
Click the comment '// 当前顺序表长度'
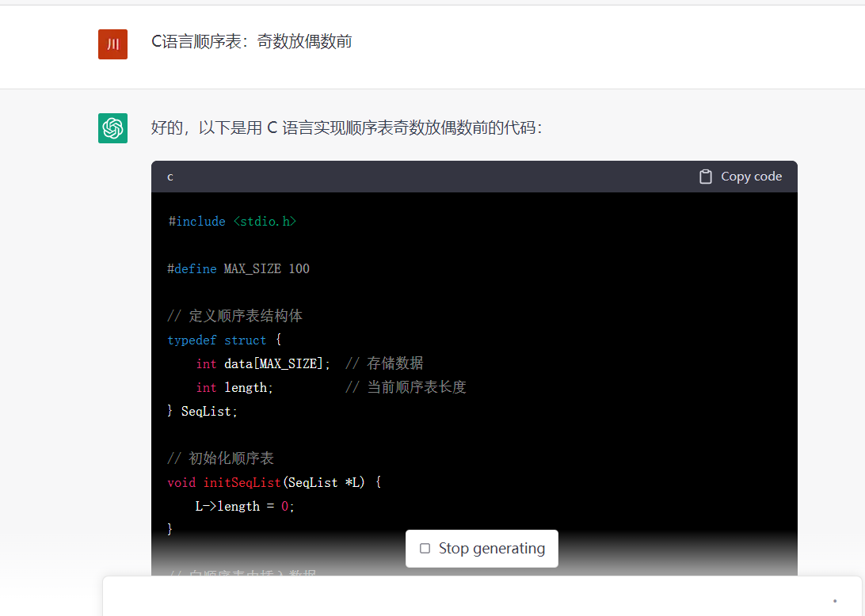tap(406, 387)
